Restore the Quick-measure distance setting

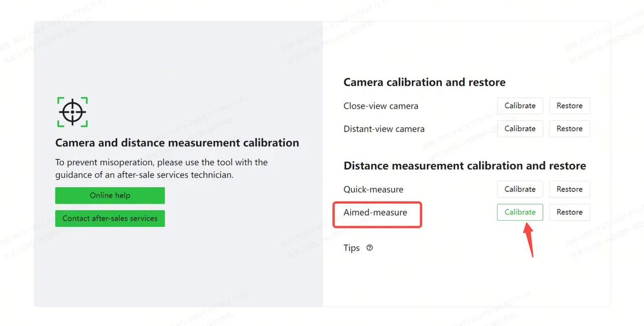pos(570,189)
